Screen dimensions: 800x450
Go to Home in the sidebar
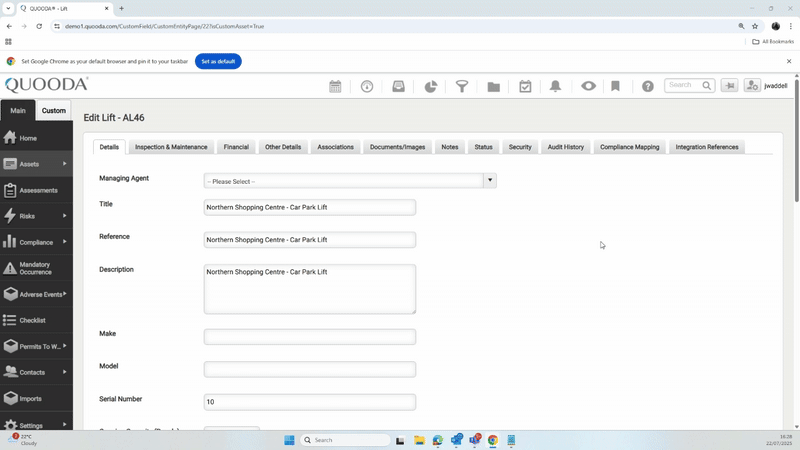pyautogui.click(x=36, y=138)
